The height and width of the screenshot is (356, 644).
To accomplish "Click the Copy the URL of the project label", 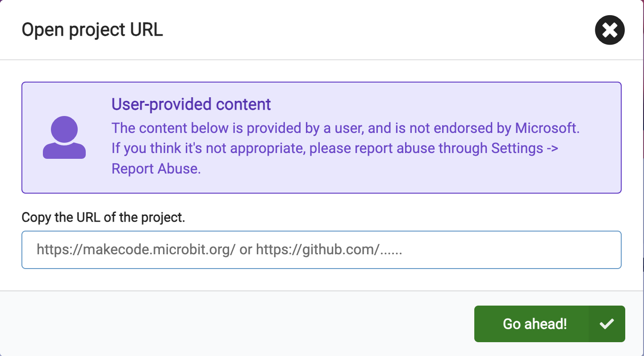I will click(x=103, y=218).
